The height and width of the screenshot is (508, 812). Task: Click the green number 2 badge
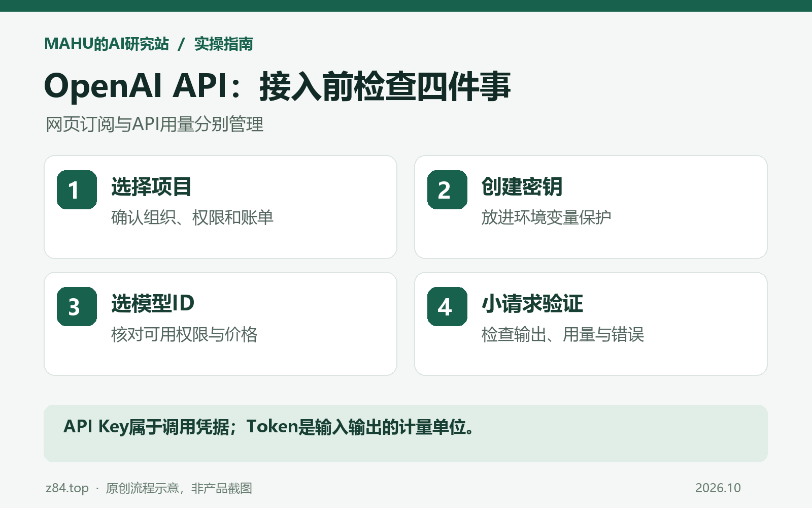pyautogui.click(x=447, y=189)
